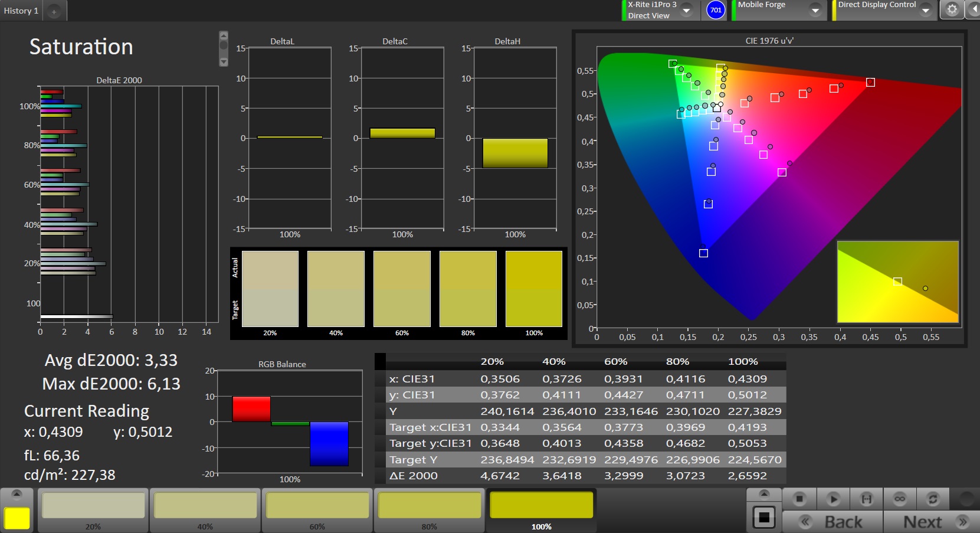This screenshot has width=980, height=533.
Task: Click the large black square pattern icon
Action: click(x=763, y=518)
